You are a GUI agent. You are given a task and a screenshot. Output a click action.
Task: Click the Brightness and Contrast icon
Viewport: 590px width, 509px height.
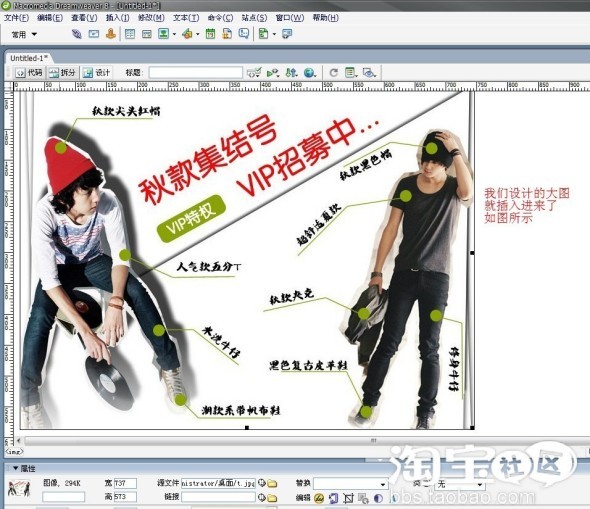point(378,498)
